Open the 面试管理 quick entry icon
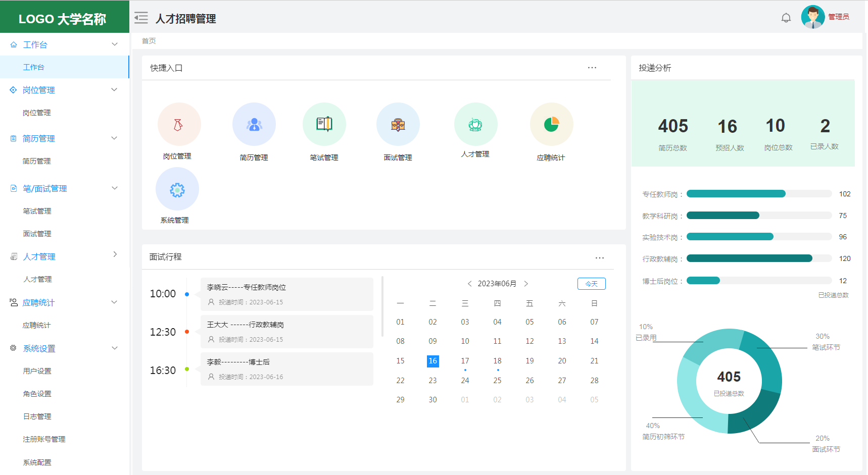 [398, 125]
